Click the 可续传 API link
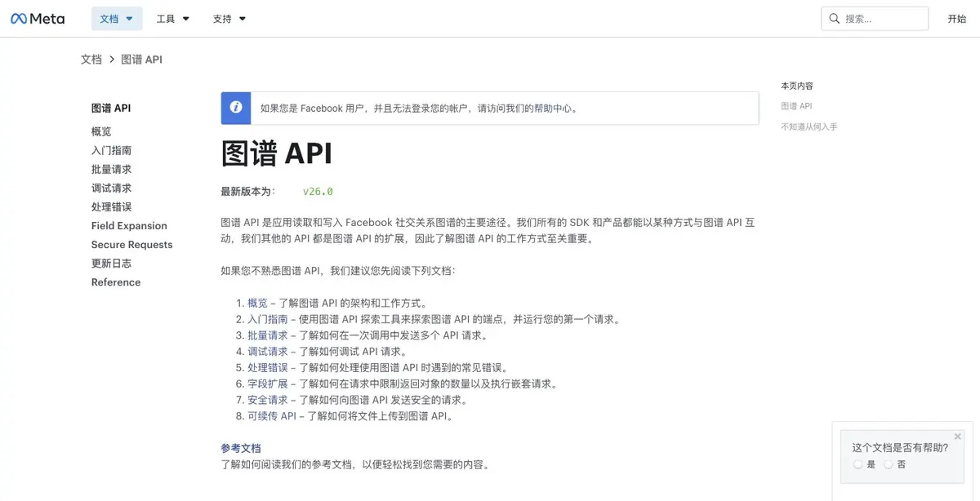The height and width of the screenshot is (501, 980). coord(272,416)
